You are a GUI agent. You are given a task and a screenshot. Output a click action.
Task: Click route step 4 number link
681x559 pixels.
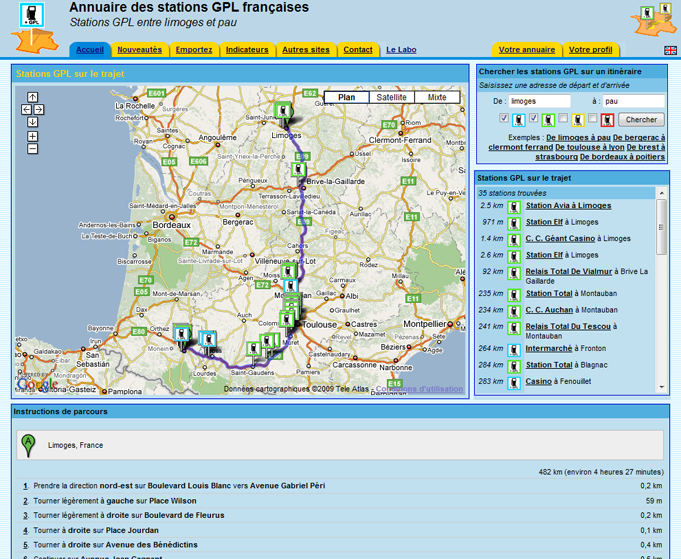pos(26,530)
